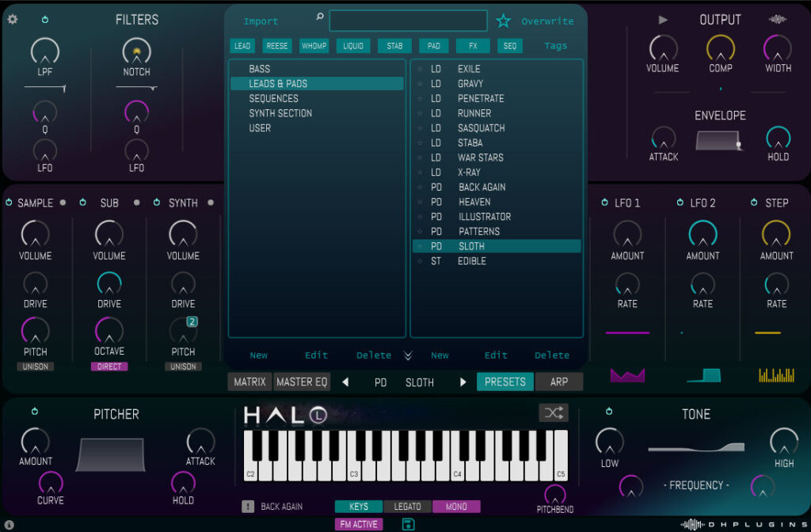Filter presets by WHOMP tag
The image size is (811, 532).
314,46
